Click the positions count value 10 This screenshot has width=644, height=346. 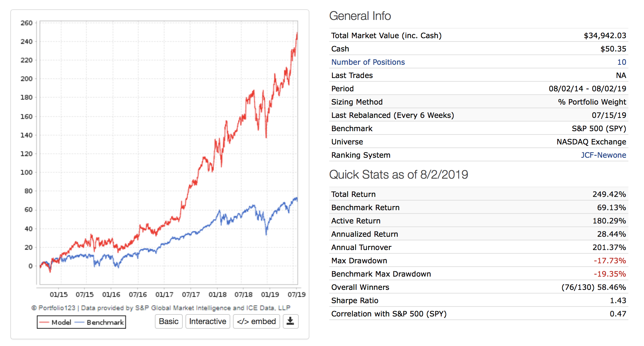click(x=621, y=62)
